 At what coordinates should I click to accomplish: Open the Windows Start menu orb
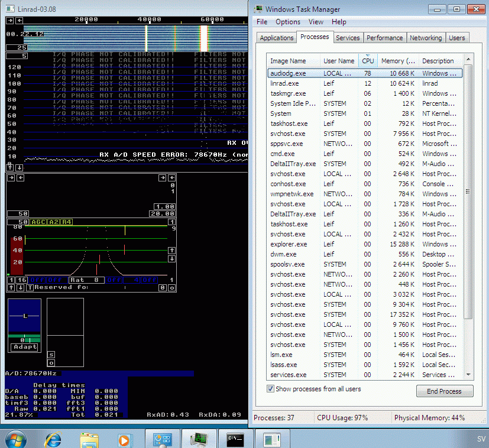(x=16, y=440)
